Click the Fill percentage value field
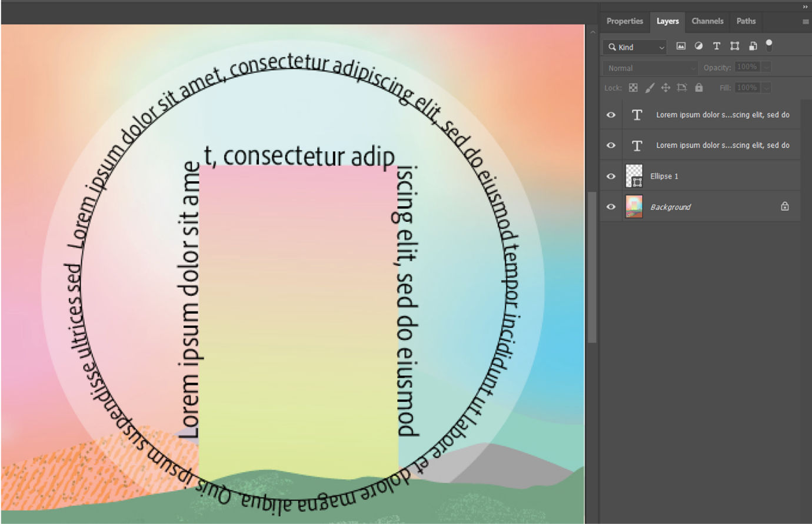The height and width of the screenshot is (524, 812). [748, 87]
